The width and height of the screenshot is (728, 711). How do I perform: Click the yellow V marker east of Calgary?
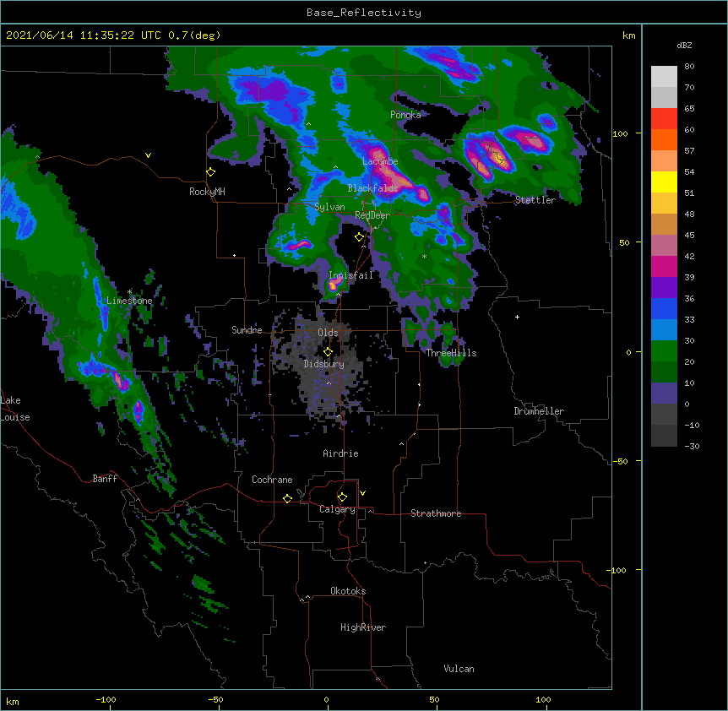tap(362, 493)
